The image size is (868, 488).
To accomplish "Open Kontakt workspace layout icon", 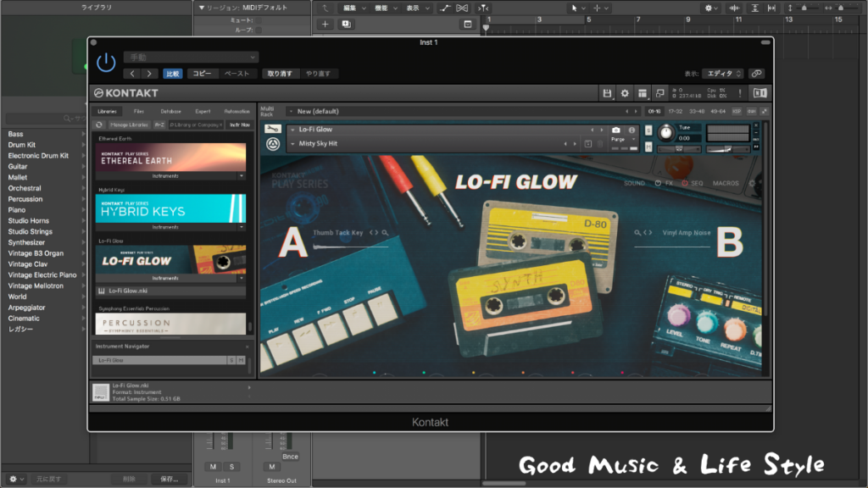I will (643, 93).
